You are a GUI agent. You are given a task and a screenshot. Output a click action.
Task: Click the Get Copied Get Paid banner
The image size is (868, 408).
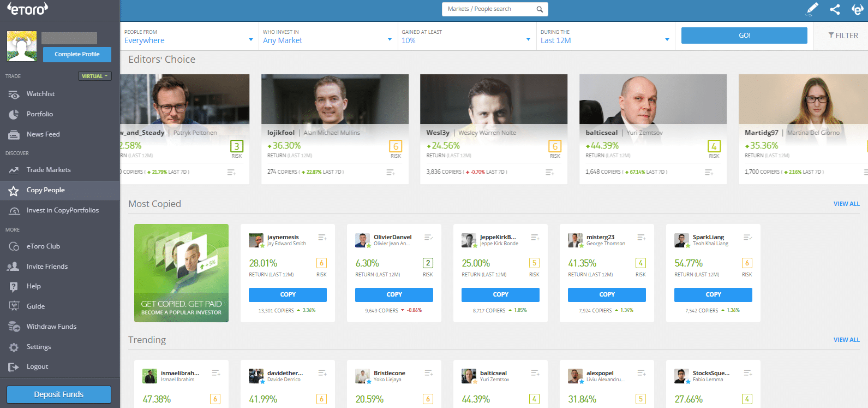[x=182, y=273]
